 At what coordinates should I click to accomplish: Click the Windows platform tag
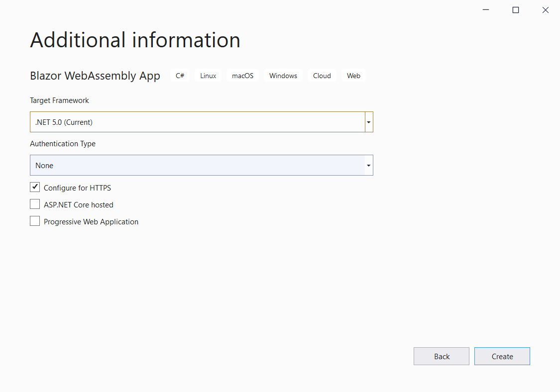tap(283, 76)
